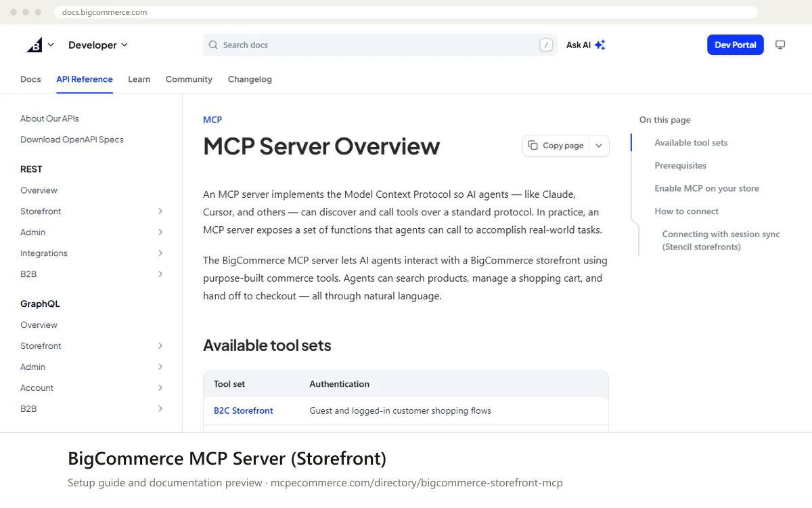
Task: Expand the GraphQL B2B section chevron
Action: (160, 409)
